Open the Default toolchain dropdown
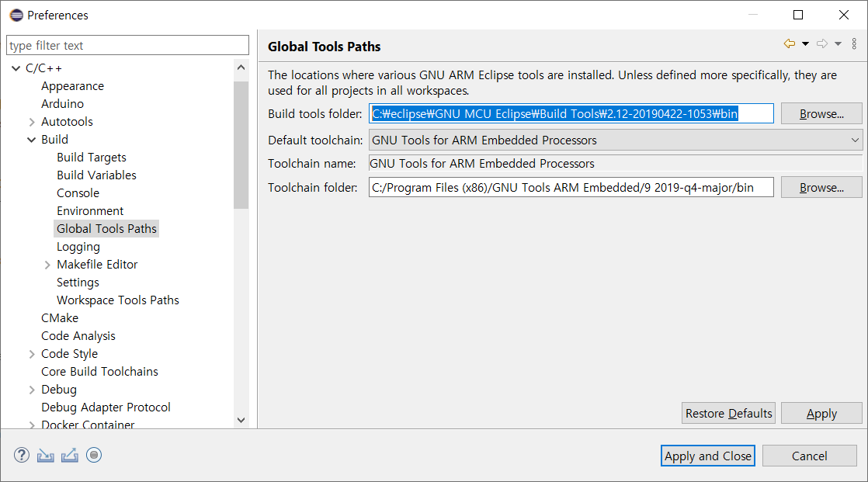This screenshot has width=868, height=482. [x=616, y=140]
